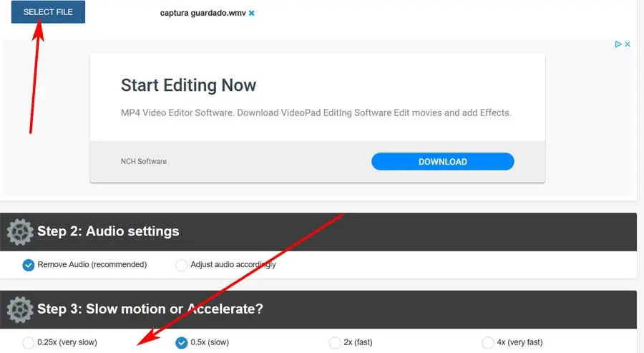Screen dimensions: 644x353
Task: Click the SELECT FILE button
Action: pos(48,12)
